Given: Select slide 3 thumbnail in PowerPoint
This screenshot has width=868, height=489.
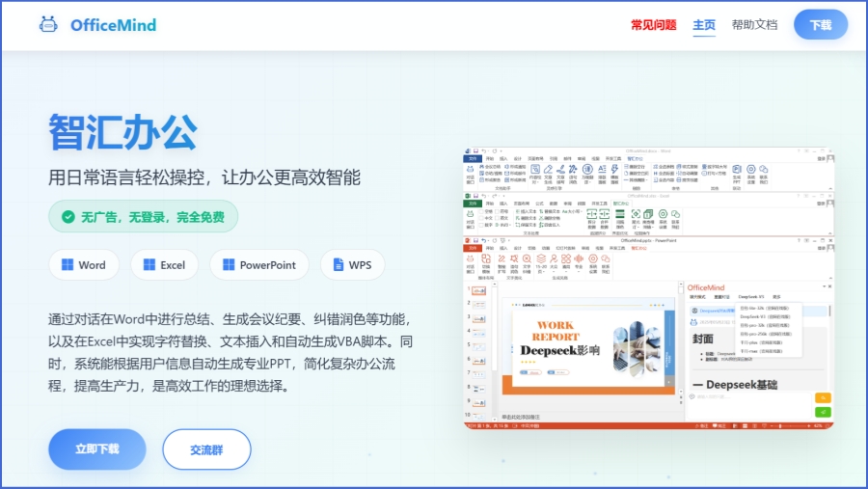Looking at the screenshot, I should [478, 319].
